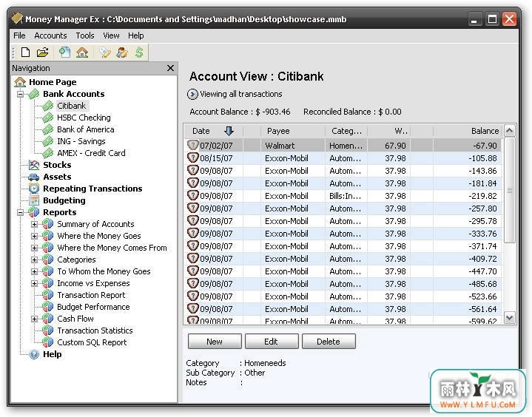Collapse the Bank Accounts tree node

21,94
